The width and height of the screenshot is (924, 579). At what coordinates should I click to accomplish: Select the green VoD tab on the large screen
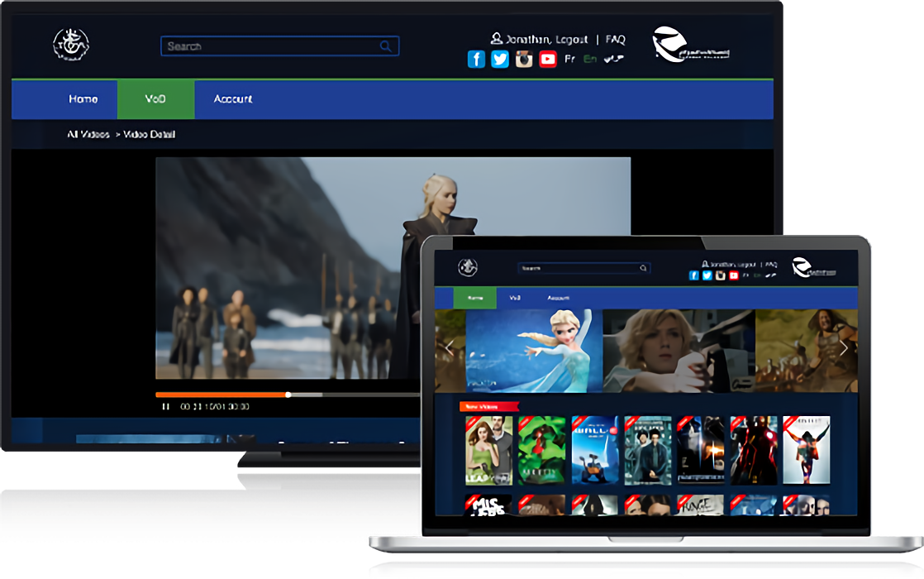click(x=155, y=99)
